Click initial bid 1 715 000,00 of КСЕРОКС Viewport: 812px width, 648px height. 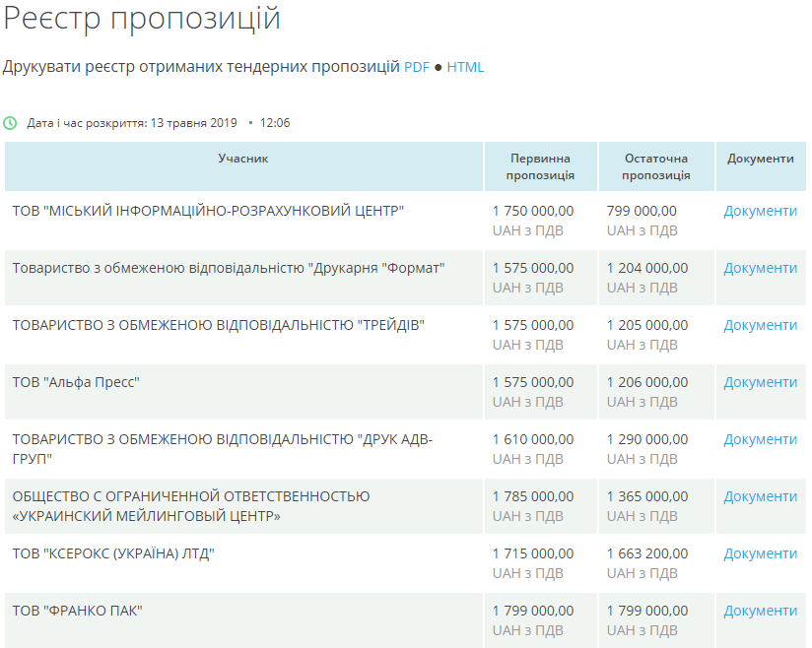(533, 553)
